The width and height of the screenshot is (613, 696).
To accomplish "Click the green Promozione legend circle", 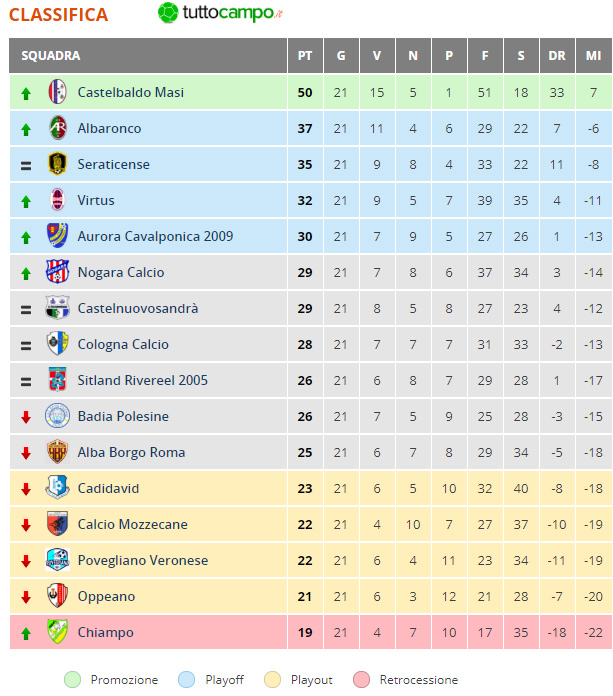I will [72, 680].
